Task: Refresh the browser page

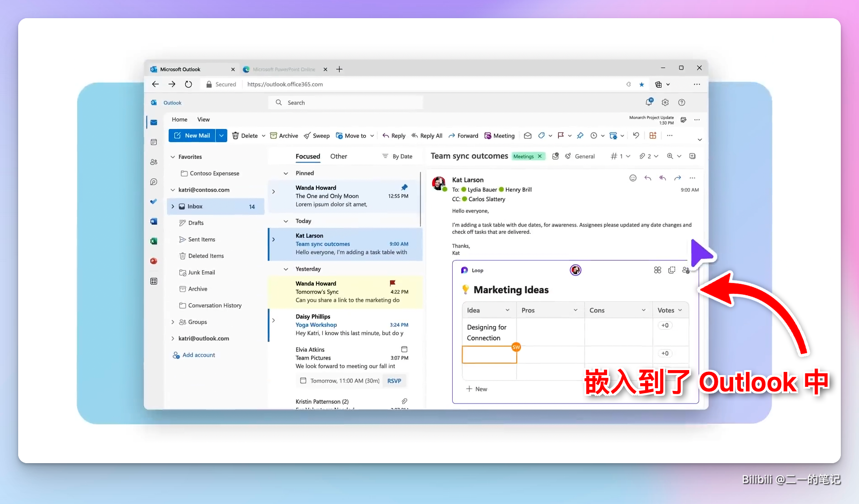Action: 188,84
